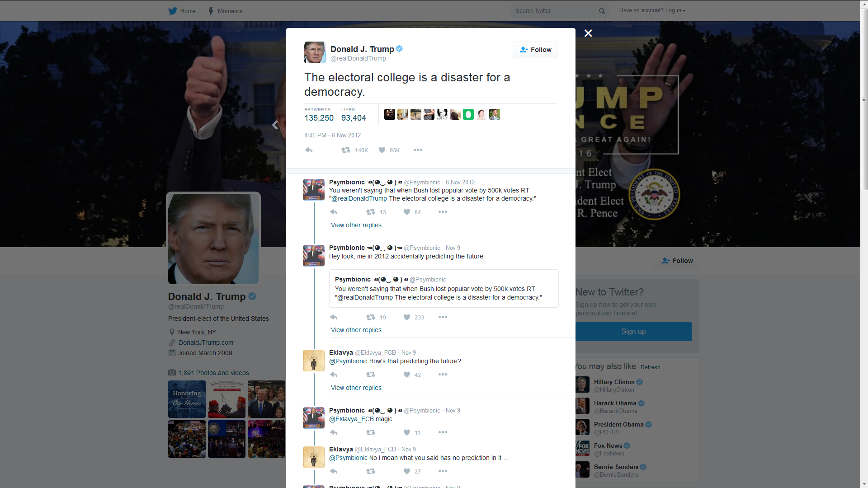Like Eklavya's tweet with 42 likes
The height and width of the screenshot is (488, 868).
407,375
